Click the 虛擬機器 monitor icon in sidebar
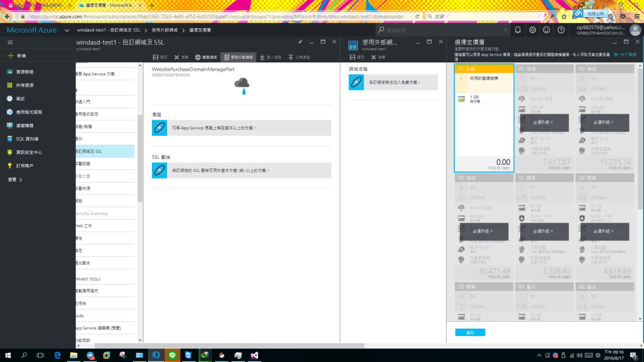Image resolution: width=644 pixels, height=362 pixels. click(x=10, y=125)
